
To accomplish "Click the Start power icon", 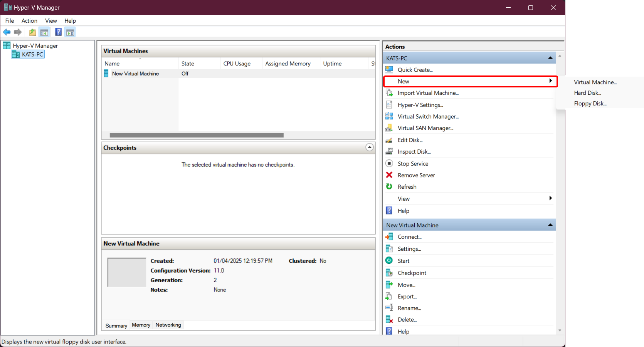I will click(x=389, y=260).
